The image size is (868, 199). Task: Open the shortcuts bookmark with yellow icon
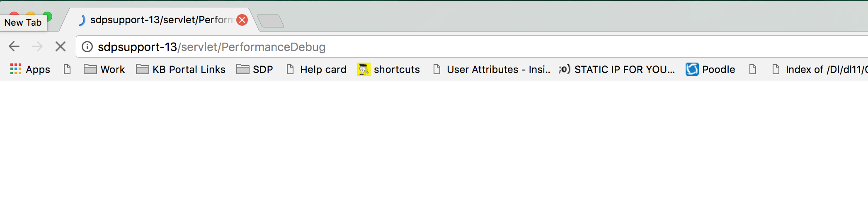[388, 69]
